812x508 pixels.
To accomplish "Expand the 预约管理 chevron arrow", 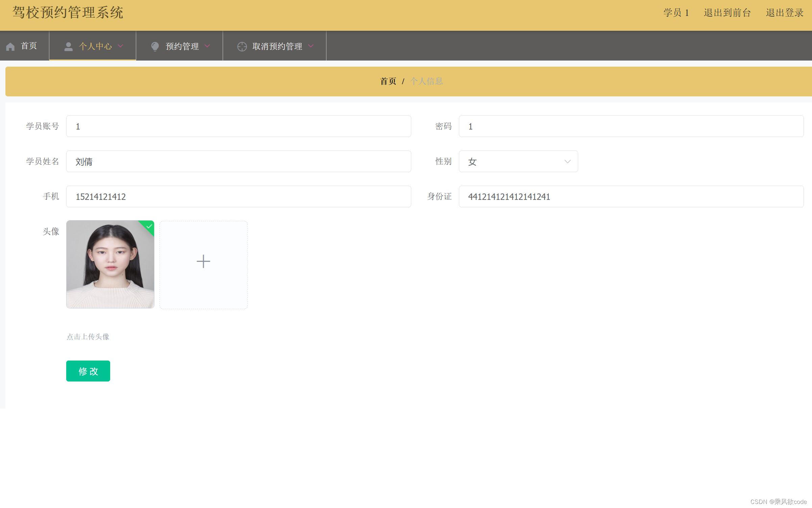I will point(207,46).
